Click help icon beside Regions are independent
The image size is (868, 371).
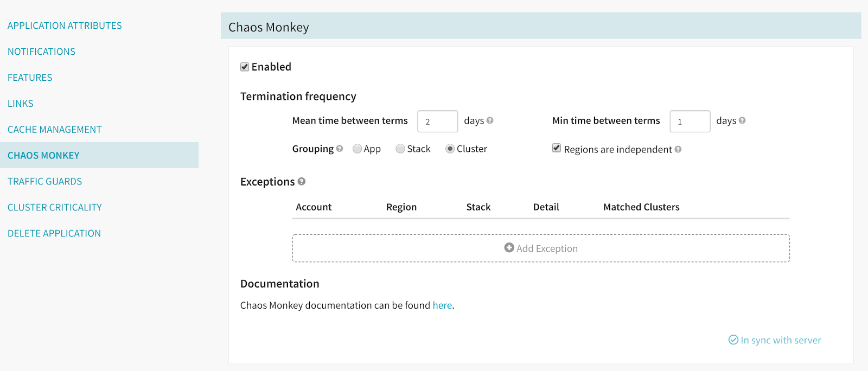pos(678,149)
